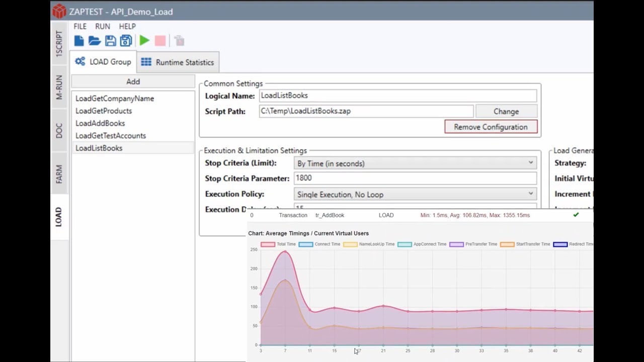Open the DOC side tab
The width and height of the screenshot is (644, 362).
point(59,131)
